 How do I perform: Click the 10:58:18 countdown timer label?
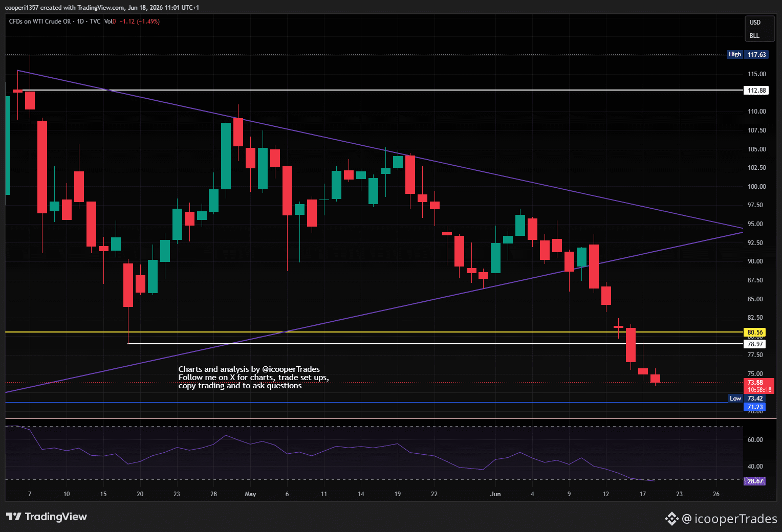(759, 390)
